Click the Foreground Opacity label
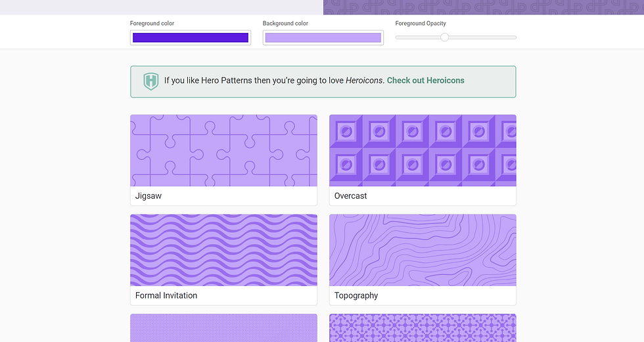The width and height of the screenshot is (644, 342). 421,24
